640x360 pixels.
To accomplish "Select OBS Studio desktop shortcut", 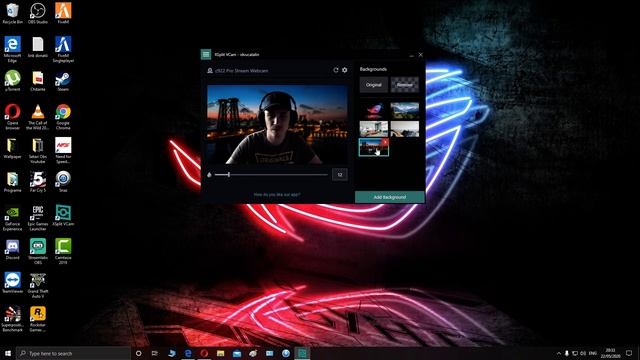I will (38, 13).
